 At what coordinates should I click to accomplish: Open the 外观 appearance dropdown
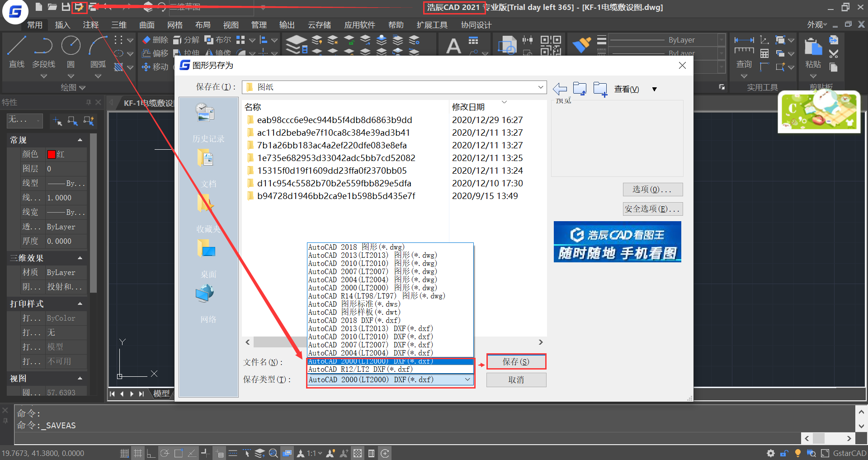coord(817,25)
